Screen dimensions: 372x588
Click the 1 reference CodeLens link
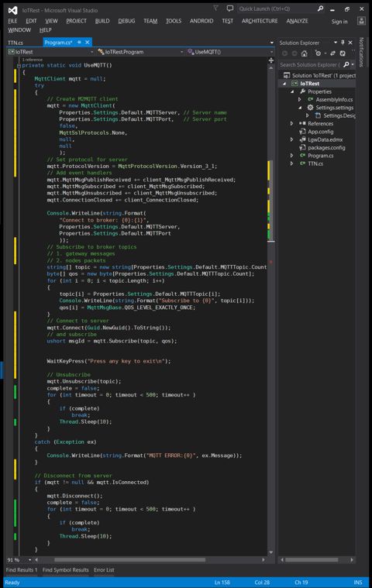(x=33, y=60)
